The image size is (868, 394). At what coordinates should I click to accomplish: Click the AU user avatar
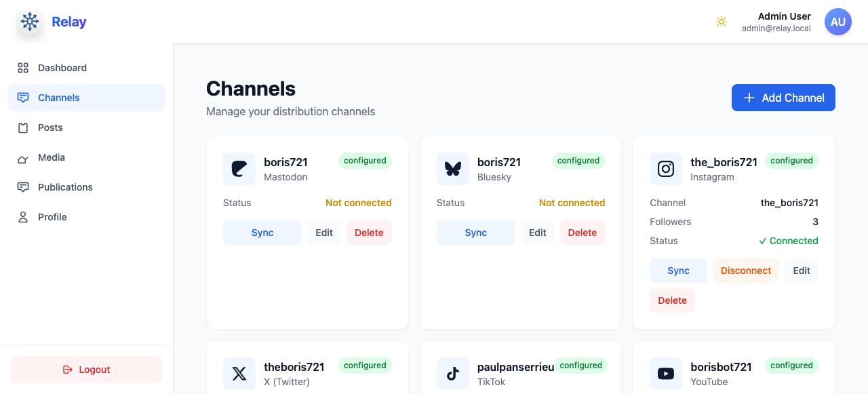pyautogui.click(x=838, y=22)
